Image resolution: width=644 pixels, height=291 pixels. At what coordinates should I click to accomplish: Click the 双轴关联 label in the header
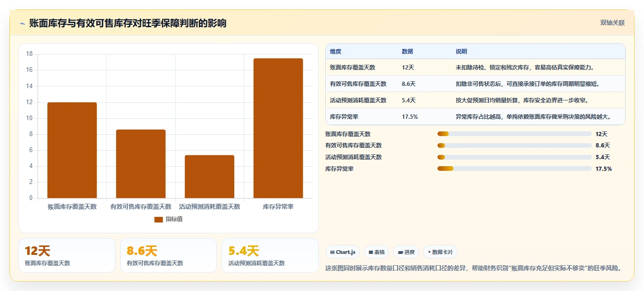click(x=613, y=23)
